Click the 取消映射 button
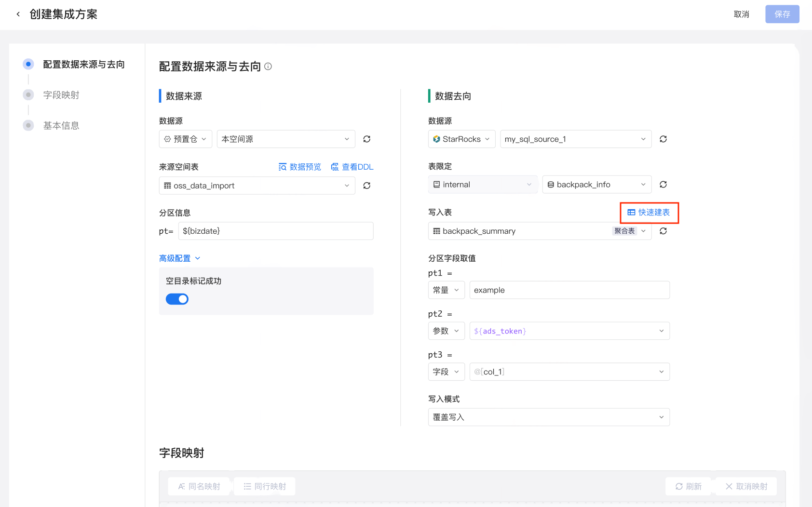 tap(746, 487)
